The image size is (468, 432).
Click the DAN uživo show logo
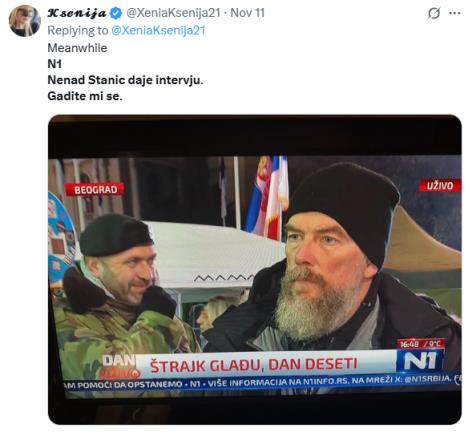(120, 366)
